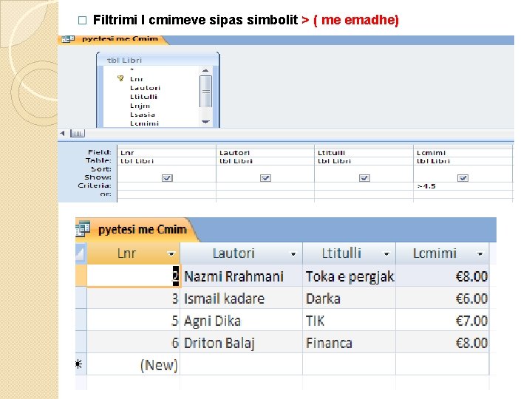The image size is (532, 399).
Task: Click the cell Ismail kadare
Action: click(x=241, y=299)
